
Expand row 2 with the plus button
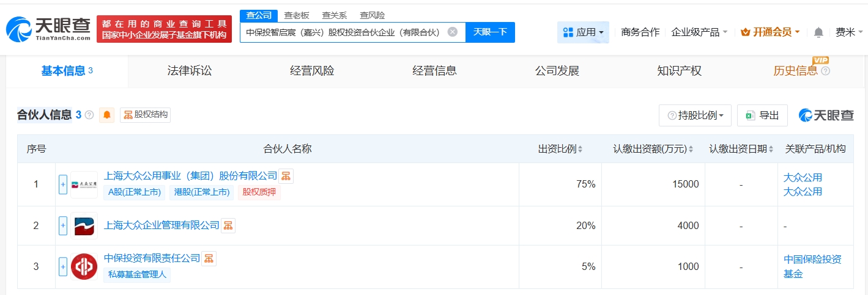(x=63, y=225)
